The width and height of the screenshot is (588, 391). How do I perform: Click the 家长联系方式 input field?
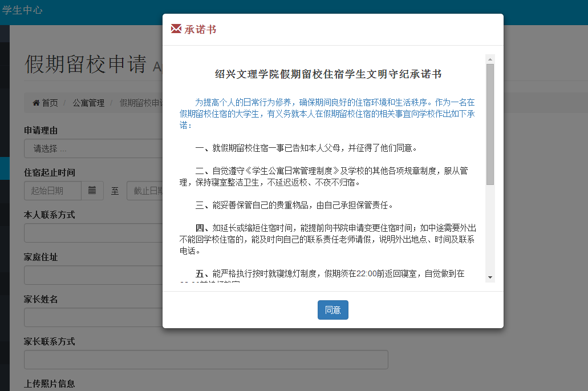tap(206, 360)
